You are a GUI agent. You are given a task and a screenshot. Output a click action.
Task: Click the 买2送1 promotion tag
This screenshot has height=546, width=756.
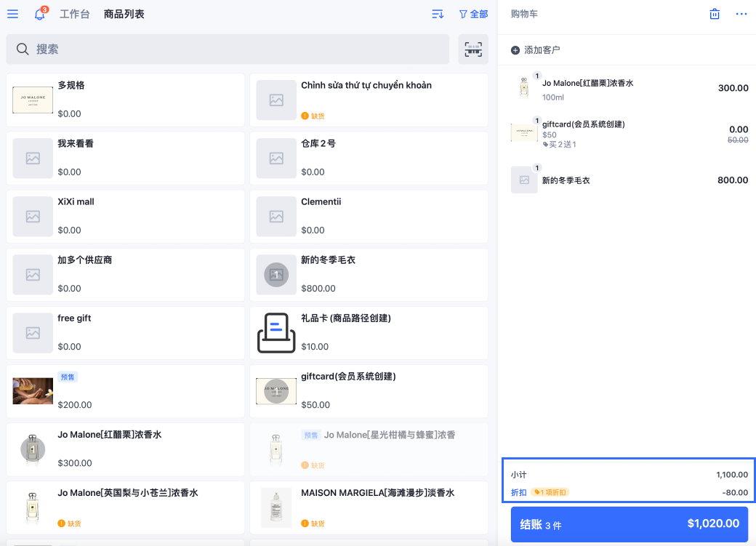click(559, 144)
